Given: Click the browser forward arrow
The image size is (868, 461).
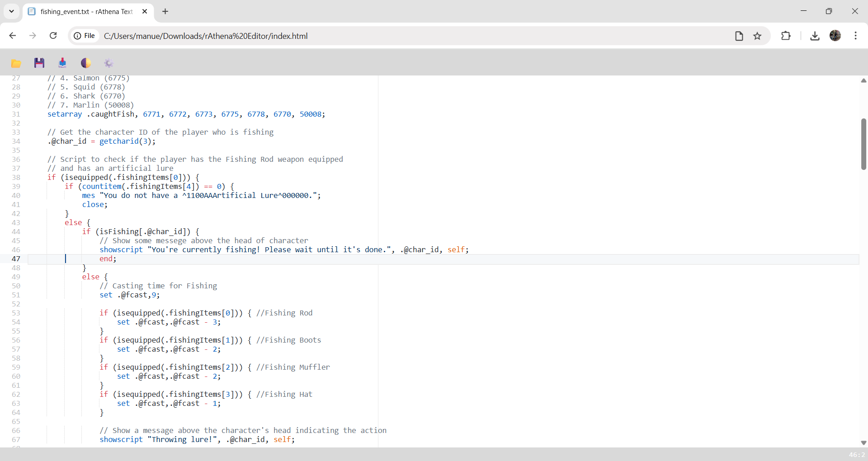Looking at the screenshot, I should point(33,36).
